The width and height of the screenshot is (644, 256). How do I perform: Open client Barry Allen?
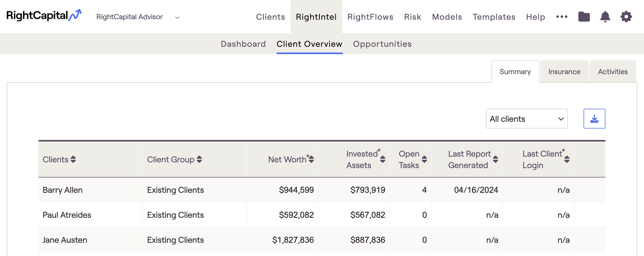tap(63, 190)
